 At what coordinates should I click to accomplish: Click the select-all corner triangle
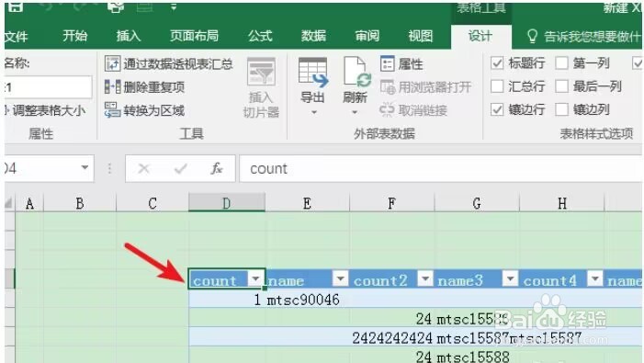point(8,202)
